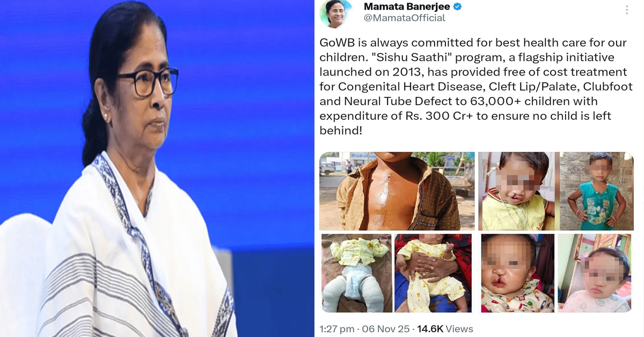
Task: Click the blue backdrop behind the woman
Action: point(252,80)
